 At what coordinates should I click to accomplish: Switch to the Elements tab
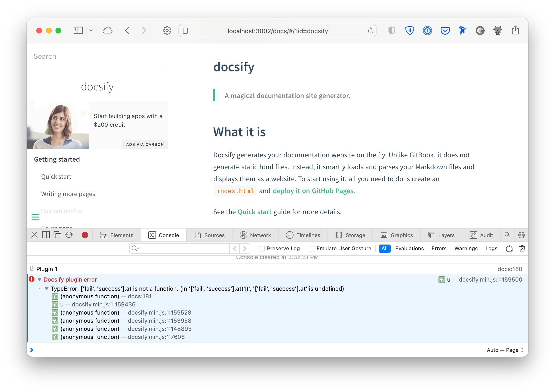point(117,235)
